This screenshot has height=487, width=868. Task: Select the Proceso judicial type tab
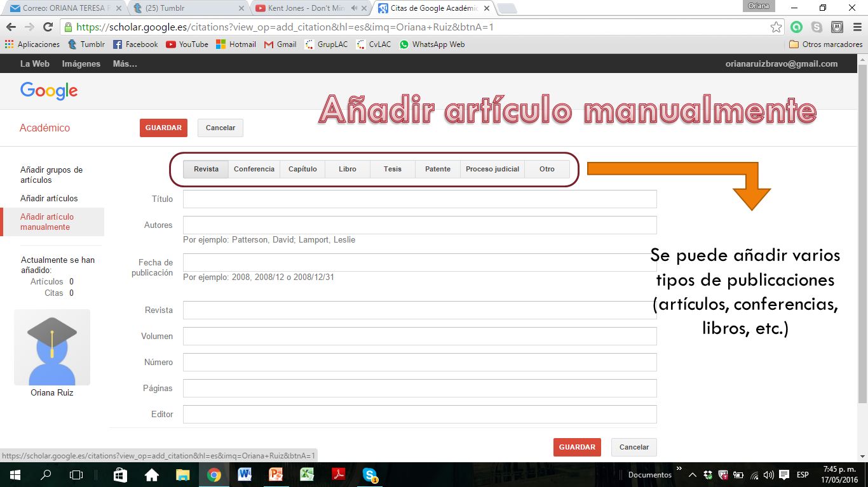tap(492, 169)
